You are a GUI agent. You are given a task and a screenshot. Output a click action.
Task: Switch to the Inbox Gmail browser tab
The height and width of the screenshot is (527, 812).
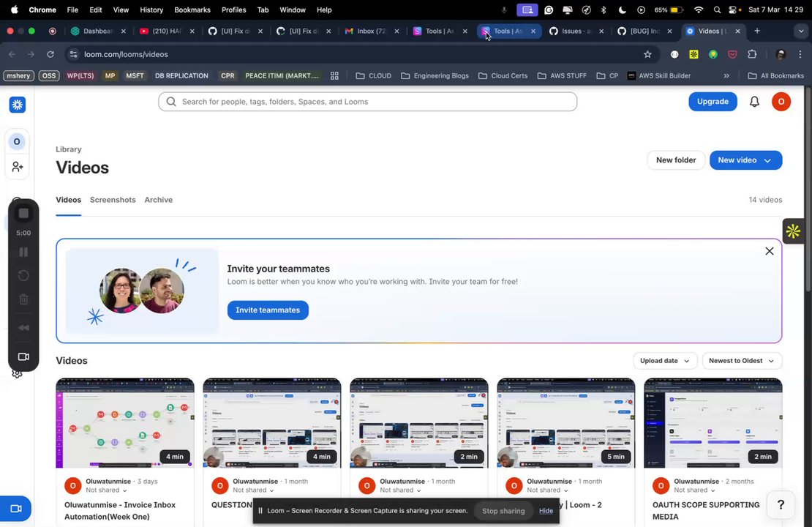click(371, 31)
